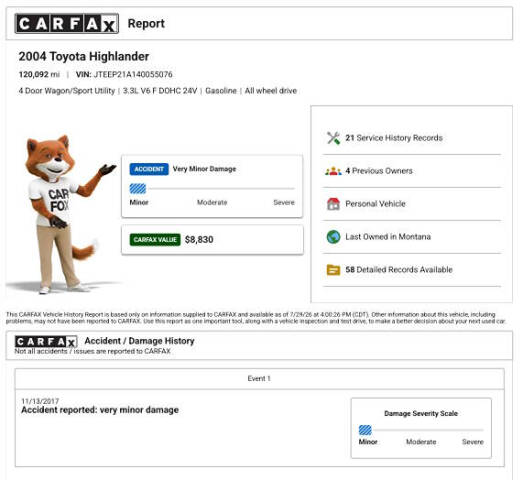This screenshot has width=523, height=480.
Task: Open 58 Detailed Records Available
Action: pos(399,270)
